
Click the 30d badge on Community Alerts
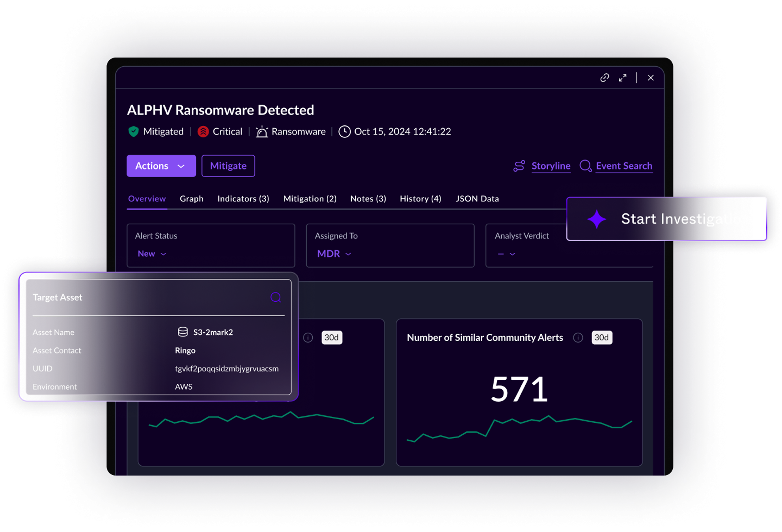[x=601, y=338]
